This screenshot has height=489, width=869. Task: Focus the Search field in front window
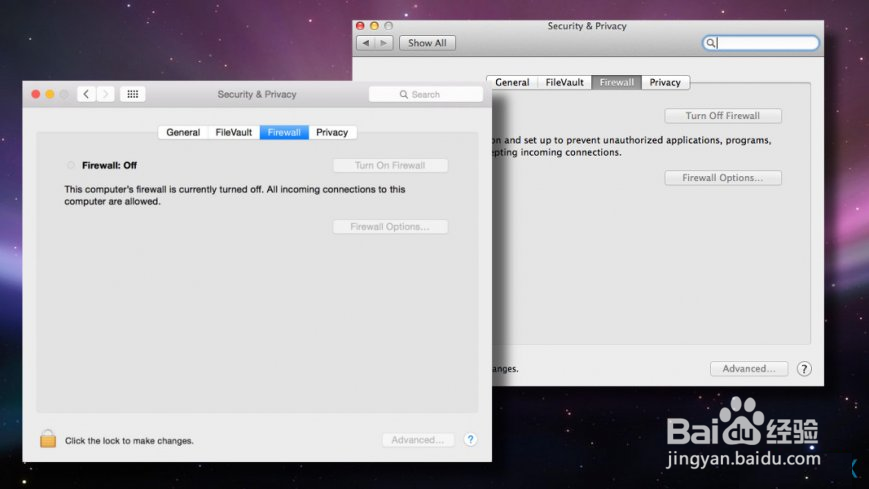pos(426,94)
